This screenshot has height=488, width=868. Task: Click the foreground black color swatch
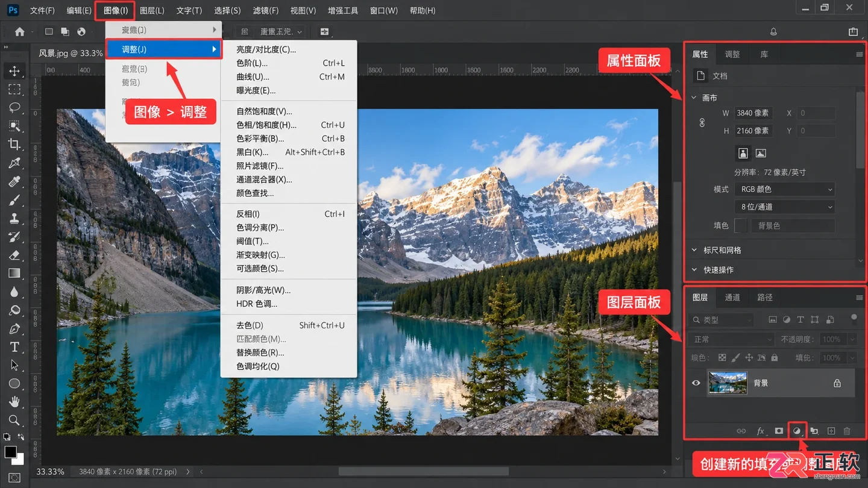click(x=10, y=452)
